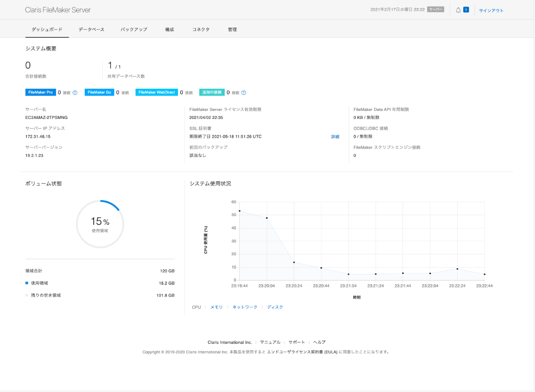The height and width of the screenshot is (392, 535).
Task: Click the Claris FileMaker Server title
Action: [58, 10]
